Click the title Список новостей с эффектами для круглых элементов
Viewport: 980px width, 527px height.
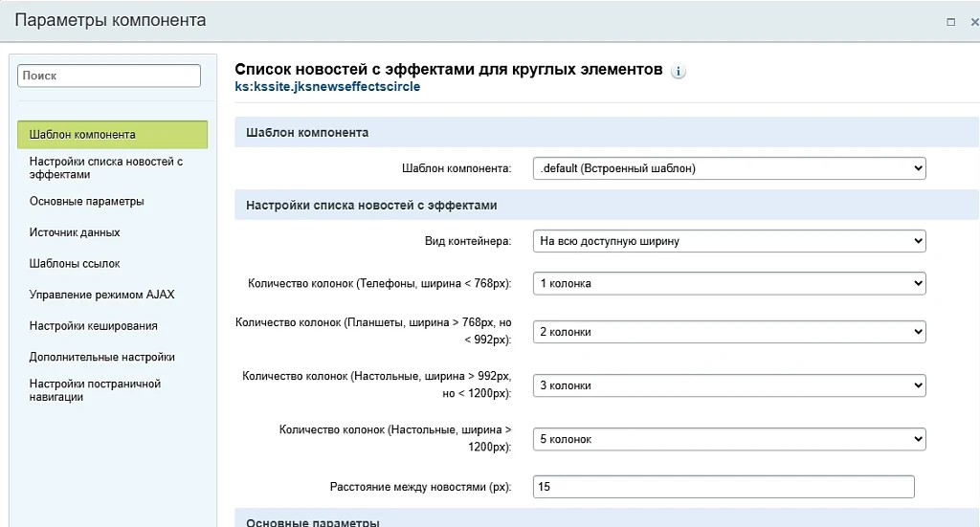pos(448,69)
